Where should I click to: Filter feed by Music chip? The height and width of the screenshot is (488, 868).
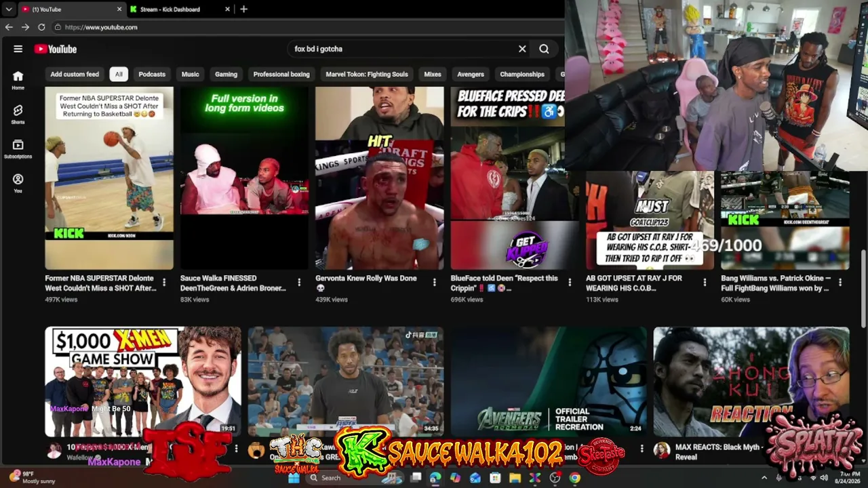[191, 75]
